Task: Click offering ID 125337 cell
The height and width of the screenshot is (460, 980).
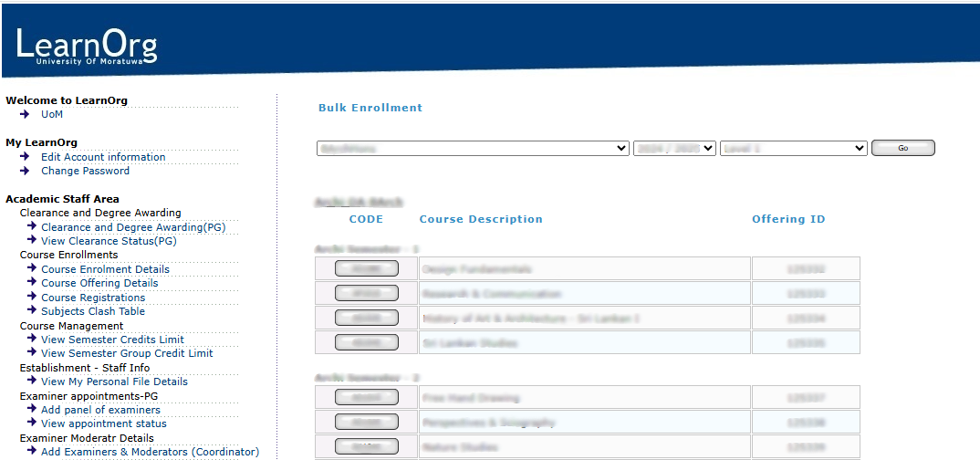Action: pos(806,398)
